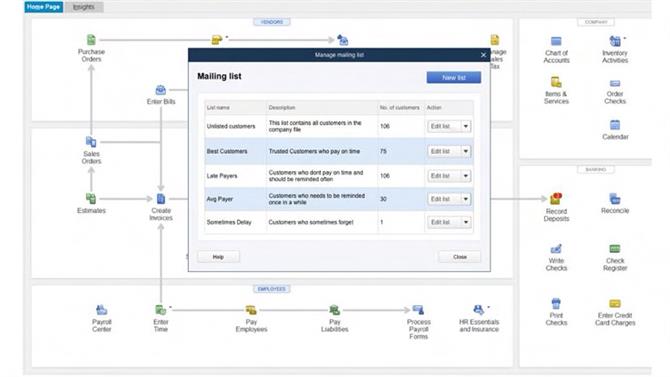Expand Edit list dropdown for Best Customers
The height and width of the screenshot is (377, 670).
[466, 151]
